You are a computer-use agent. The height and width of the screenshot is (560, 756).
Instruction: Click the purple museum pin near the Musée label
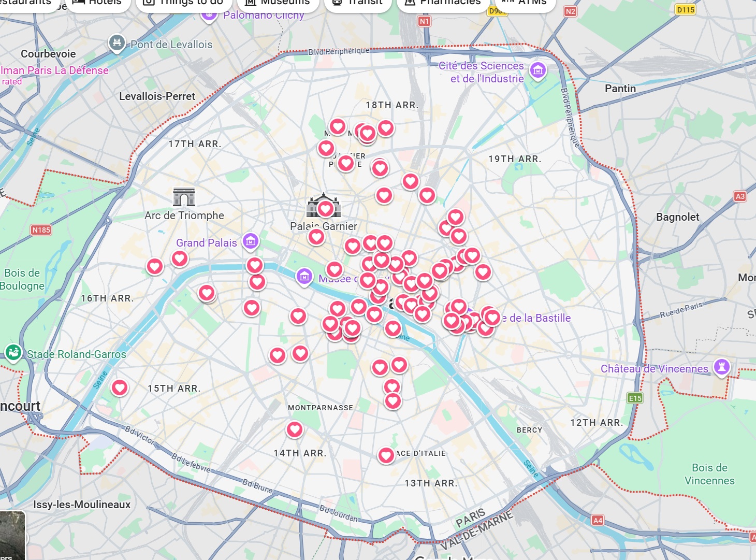(x=304, y=277)
